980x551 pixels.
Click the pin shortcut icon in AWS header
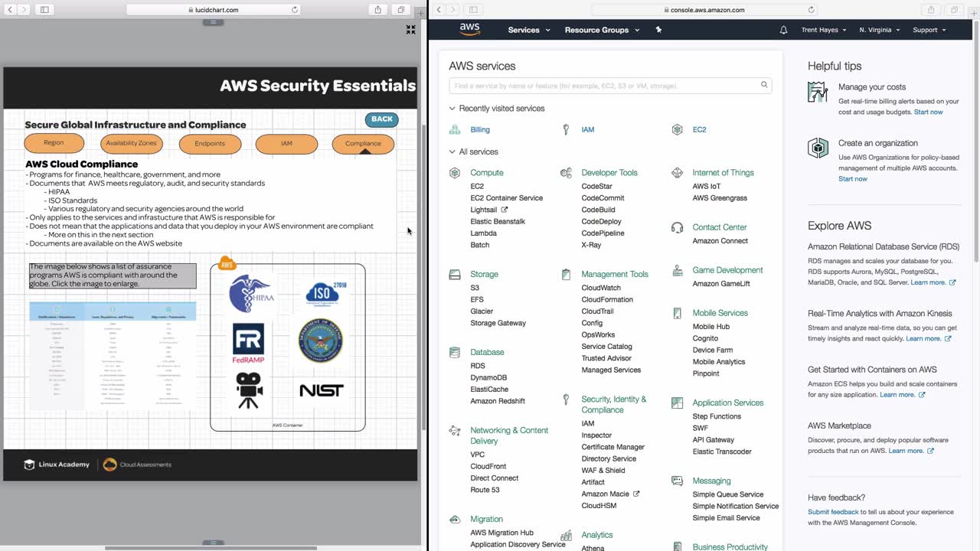pyautogui.click(x=658, y=30)
